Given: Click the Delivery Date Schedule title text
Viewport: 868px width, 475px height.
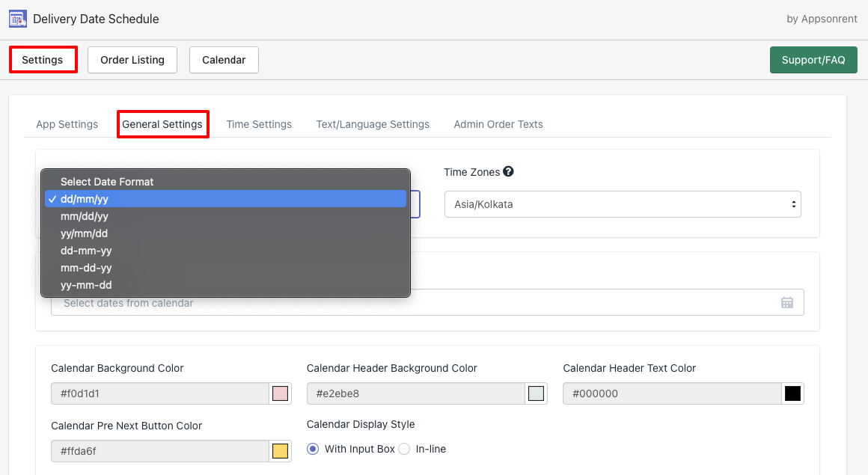Looking at the screenshot, I should point(96,19).
